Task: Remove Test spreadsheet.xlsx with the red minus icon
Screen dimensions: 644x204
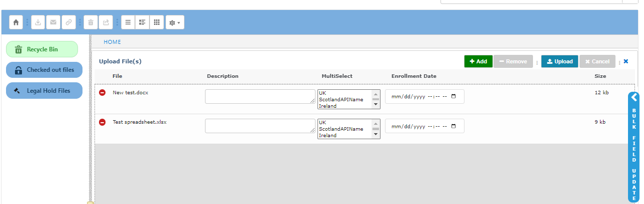Action: [102, 122]
